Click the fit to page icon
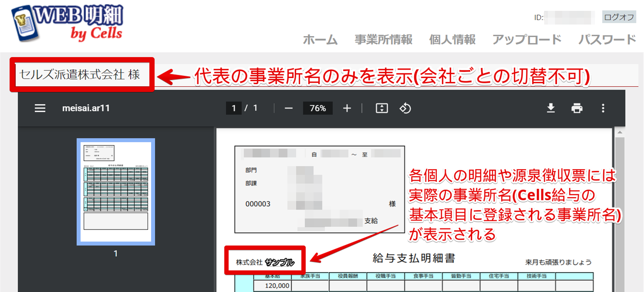 [382, 108]
